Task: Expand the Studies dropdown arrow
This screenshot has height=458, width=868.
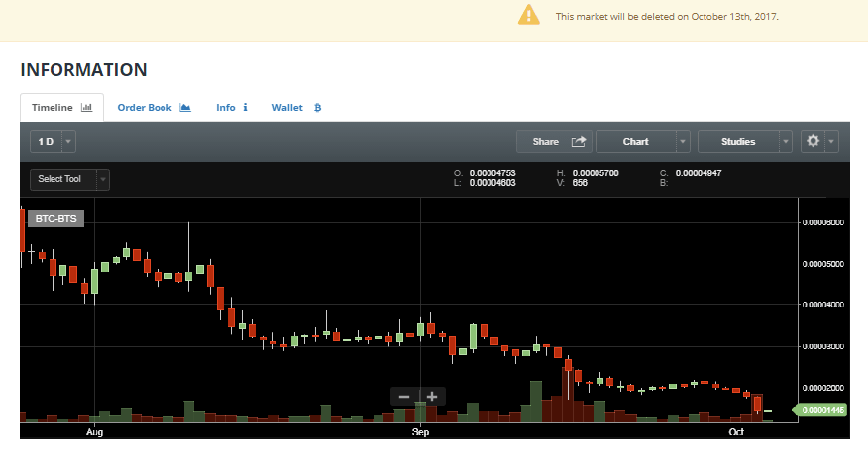Action: (786, 142)
